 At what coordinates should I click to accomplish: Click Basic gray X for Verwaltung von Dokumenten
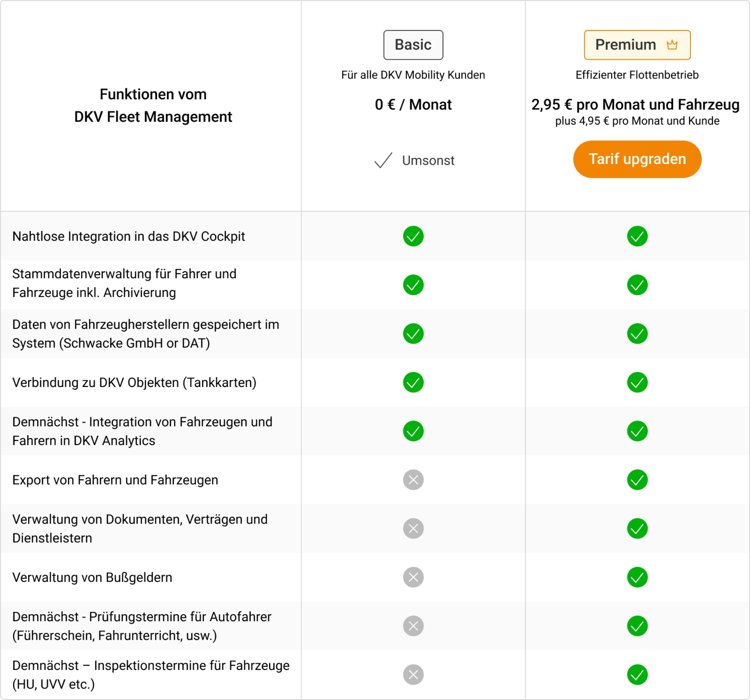coord(413,529)
